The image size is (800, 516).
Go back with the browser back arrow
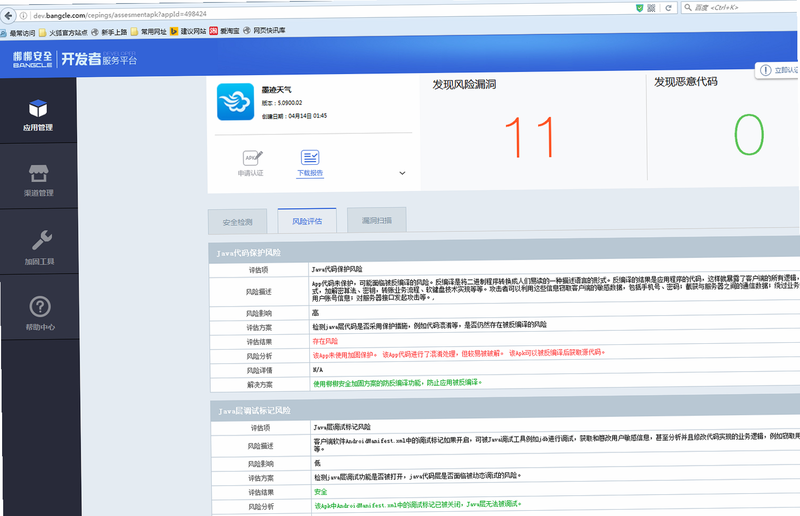8,16
